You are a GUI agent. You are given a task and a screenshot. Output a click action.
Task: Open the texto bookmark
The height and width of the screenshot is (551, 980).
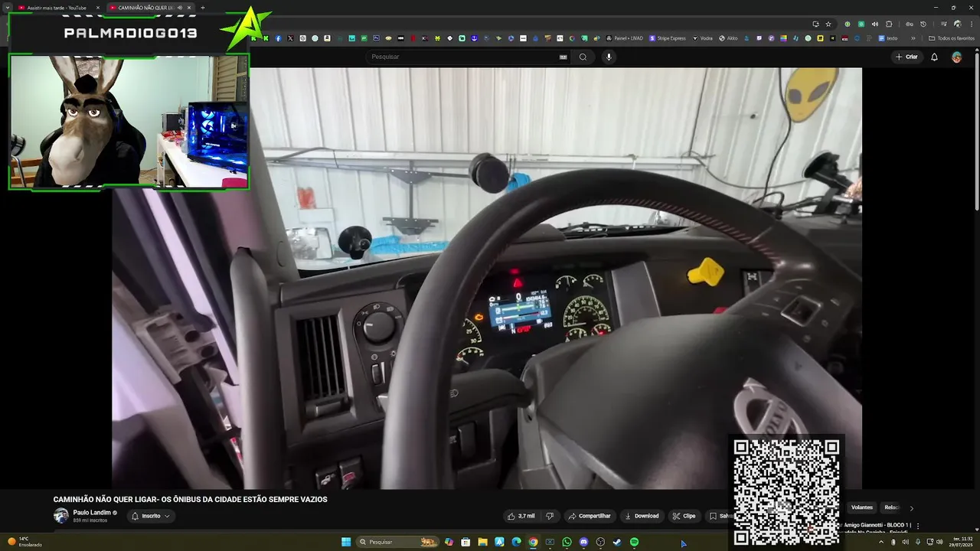pyautogui.click(x=887, y=38)
